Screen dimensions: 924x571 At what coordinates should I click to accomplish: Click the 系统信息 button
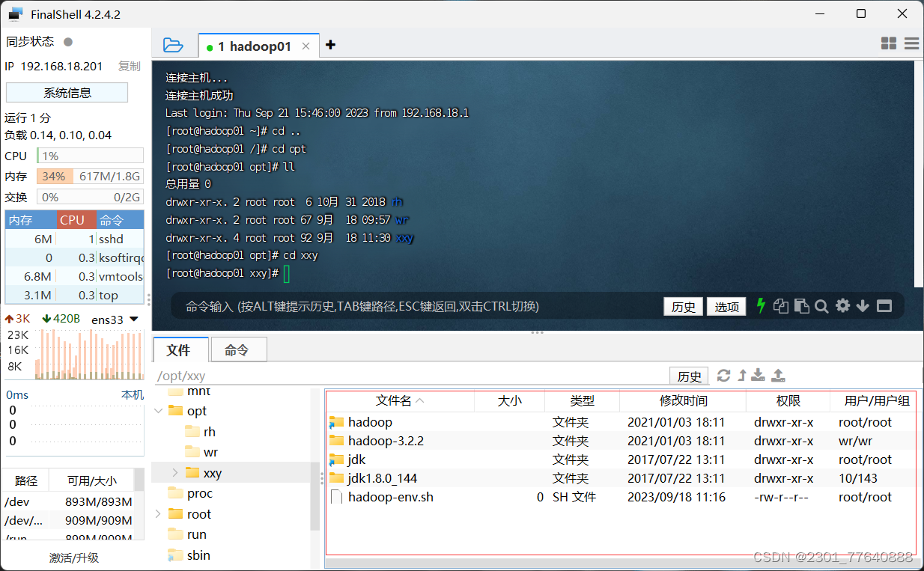[67, 93]
